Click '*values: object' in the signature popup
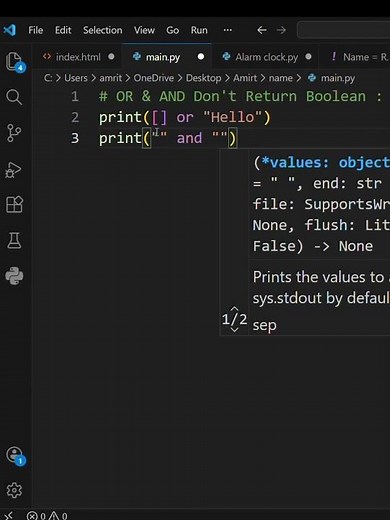The image size is (390, 520). coord(325,163)
